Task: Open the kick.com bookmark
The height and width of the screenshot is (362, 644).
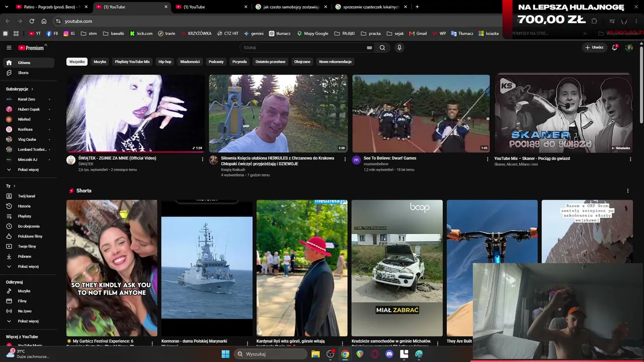Action: [141, 34]
